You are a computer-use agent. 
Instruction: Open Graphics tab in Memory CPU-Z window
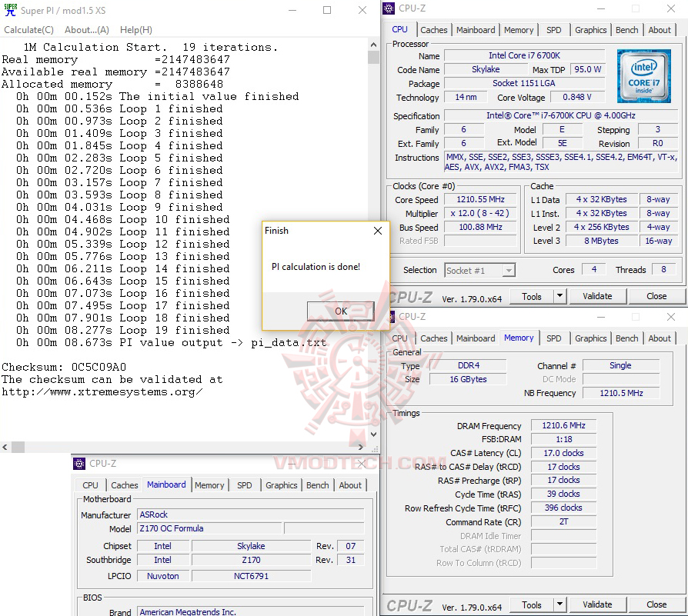point(590,338)
